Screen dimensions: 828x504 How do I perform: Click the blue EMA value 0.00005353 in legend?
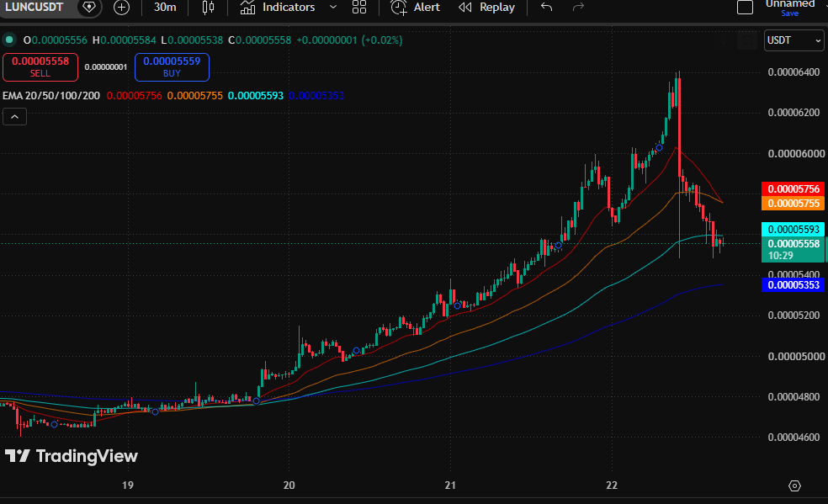(316, 96)
